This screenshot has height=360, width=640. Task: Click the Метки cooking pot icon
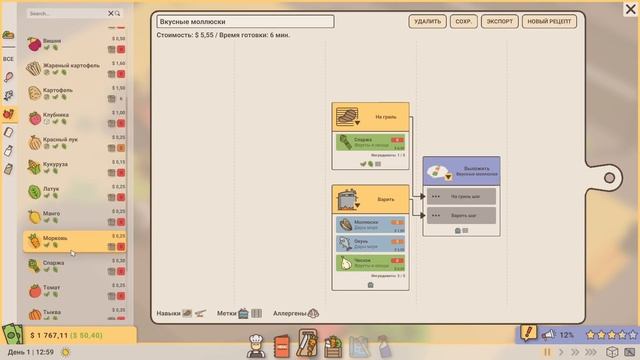243,313
